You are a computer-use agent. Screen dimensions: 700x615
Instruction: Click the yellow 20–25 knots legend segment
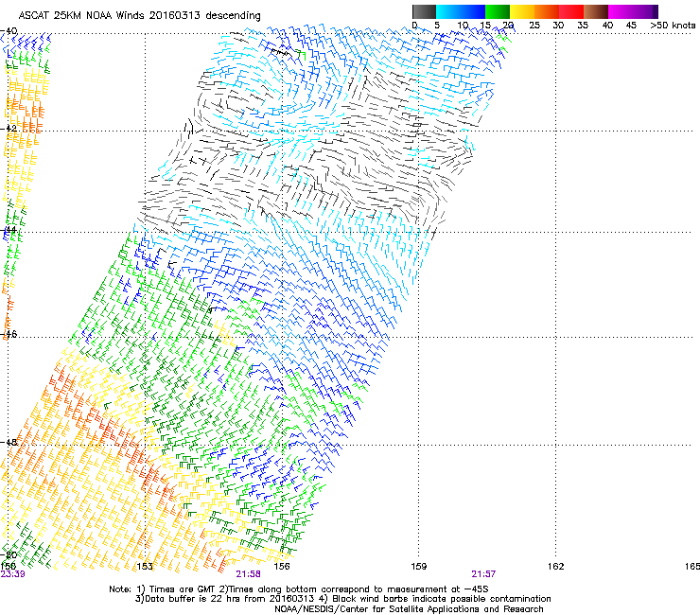522,11
